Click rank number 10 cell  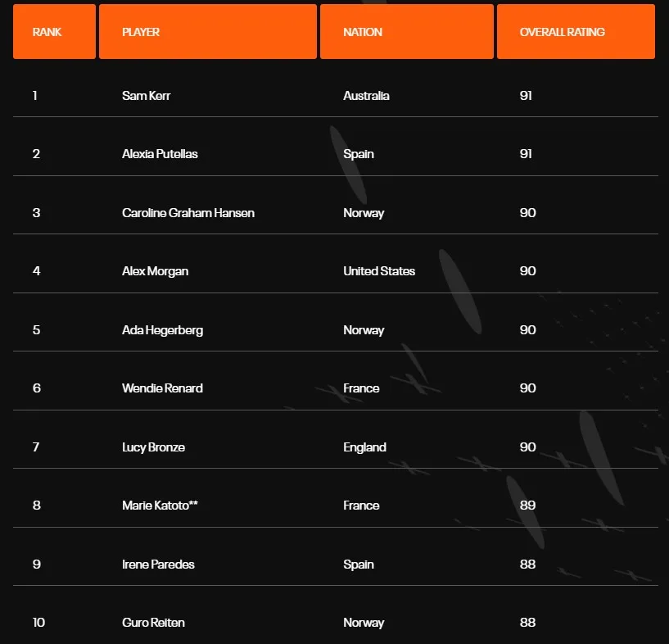(38, 623)
